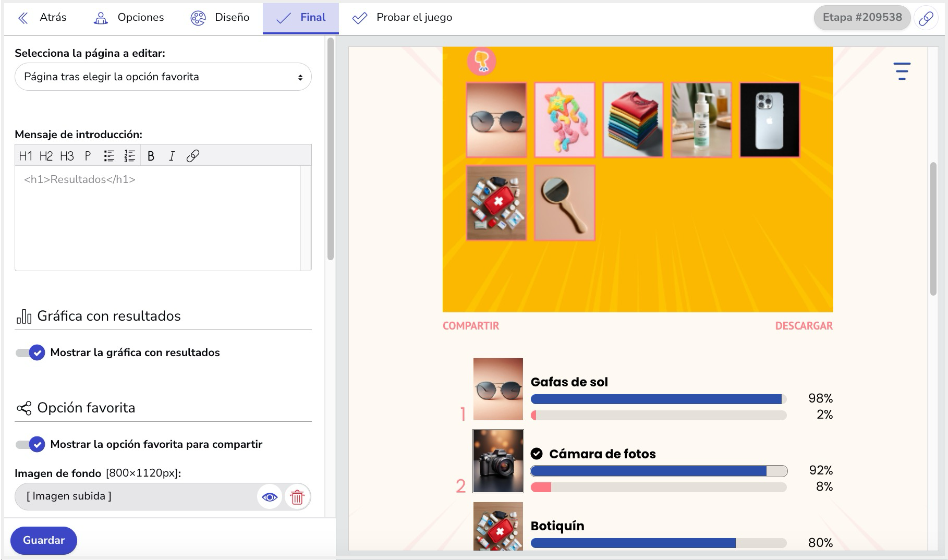Insert a bulleted list

[109, 156]
